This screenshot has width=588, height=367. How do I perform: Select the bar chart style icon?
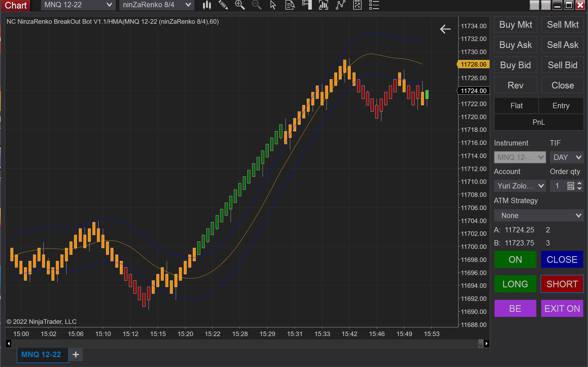pos(207,5)
